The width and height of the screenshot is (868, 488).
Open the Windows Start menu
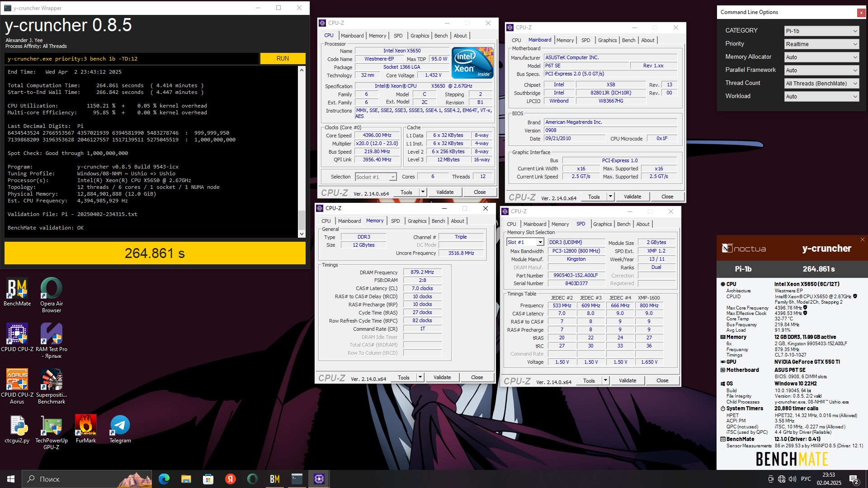click(x=11, y=479)
